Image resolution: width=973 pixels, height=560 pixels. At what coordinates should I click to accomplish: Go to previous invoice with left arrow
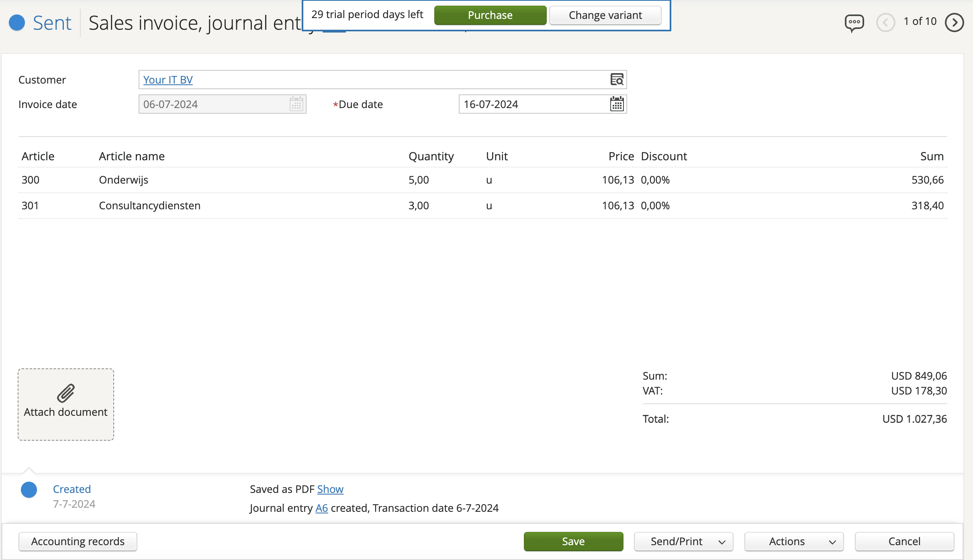click(886, 22)
